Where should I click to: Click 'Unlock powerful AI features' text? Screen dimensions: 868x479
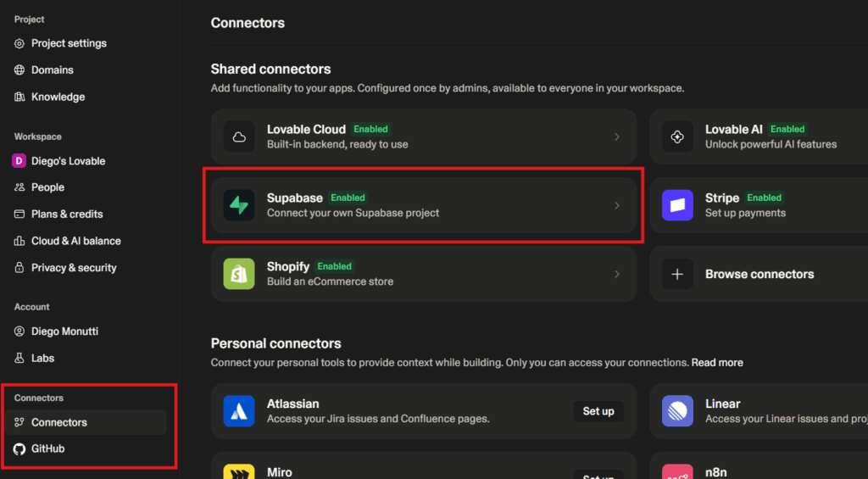[x=771, y=144]
